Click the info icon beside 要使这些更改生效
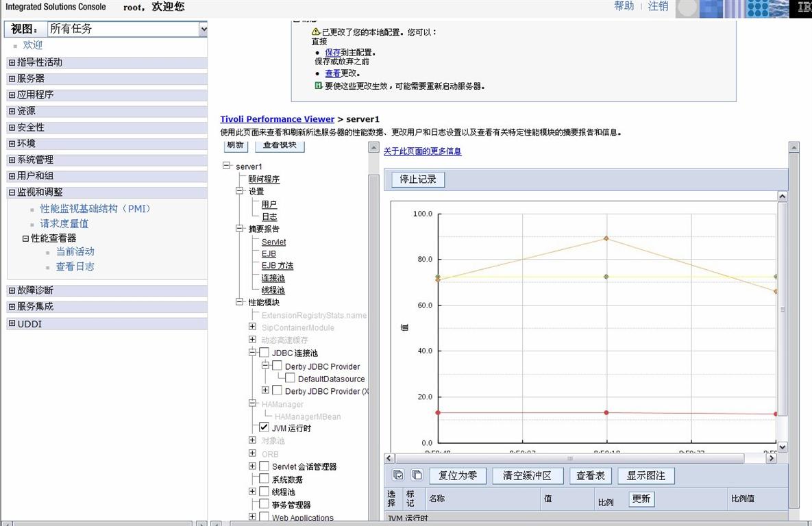Image resolution: width=812 pixels, height=526 pixels. pyautogui.click(x=319, y=86)
